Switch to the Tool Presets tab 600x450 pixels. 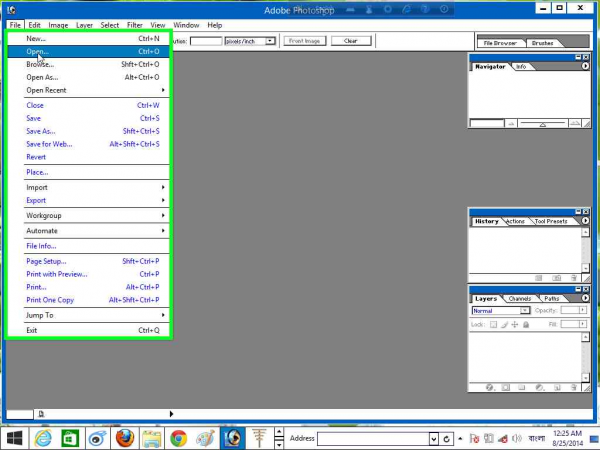click(551, 221)
